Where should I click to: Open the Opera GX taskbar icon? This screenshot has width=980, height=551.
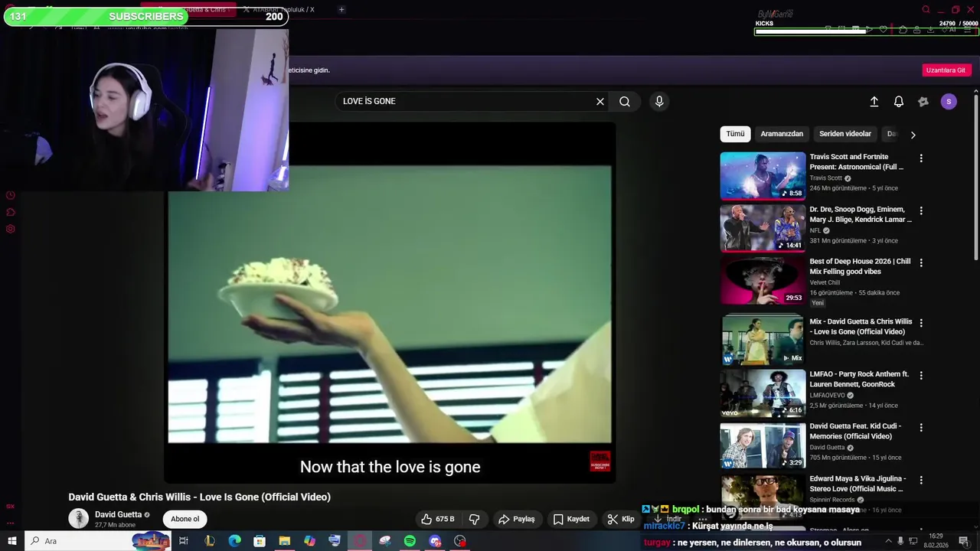pos(360,541)
